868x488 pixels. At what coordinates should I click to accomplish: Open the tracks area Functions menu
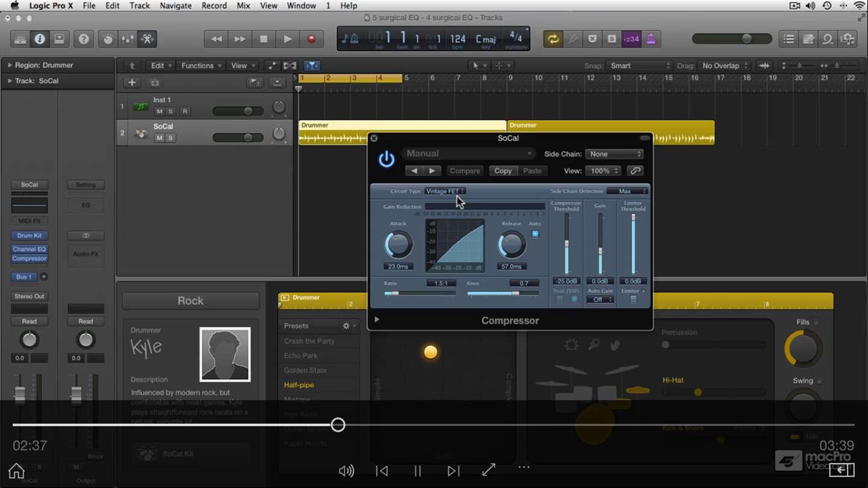point(202,66)
